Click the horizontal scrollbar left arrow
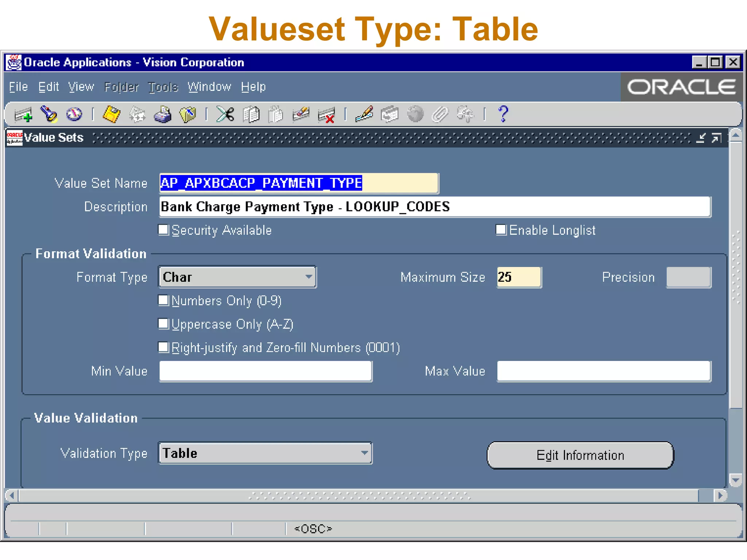Image resolution: width=747 pixels, height=560 pixels. pos(12,495)
